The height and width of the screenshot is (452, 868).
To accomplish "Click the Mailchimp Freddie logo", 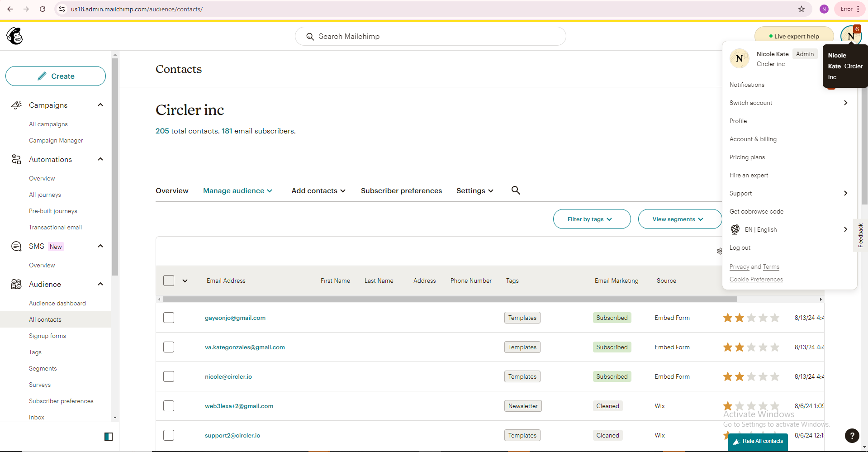I will (x=15, y=36).
